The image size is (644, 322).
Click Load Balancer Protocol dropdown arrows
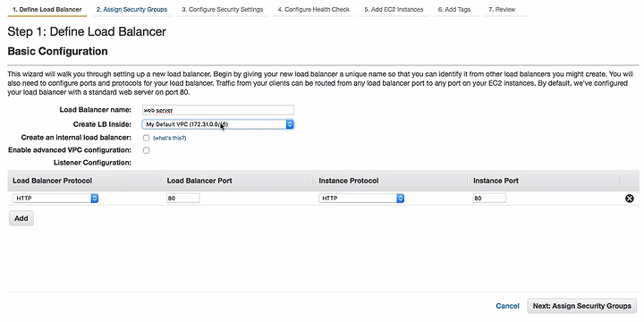[x=95, y=199]
